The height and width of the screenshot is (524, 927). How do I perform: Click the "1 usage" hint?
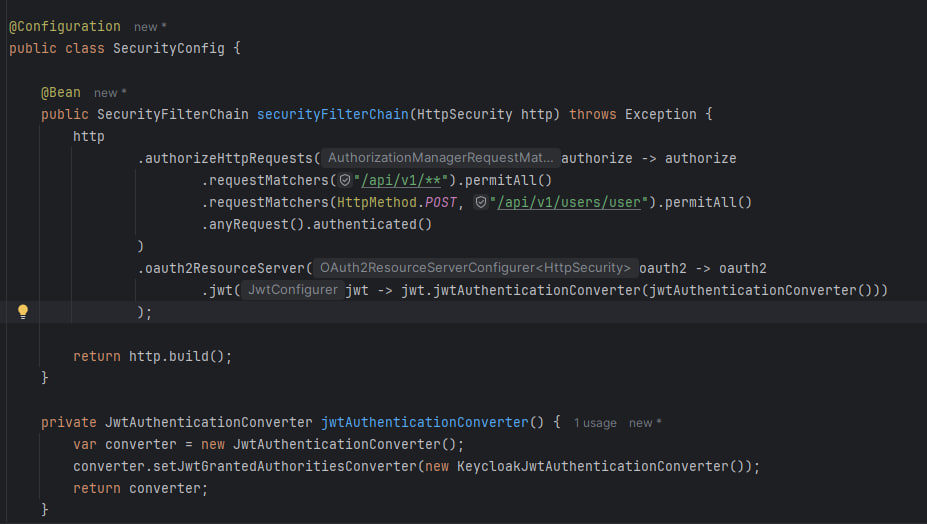(x=595, y=423)
